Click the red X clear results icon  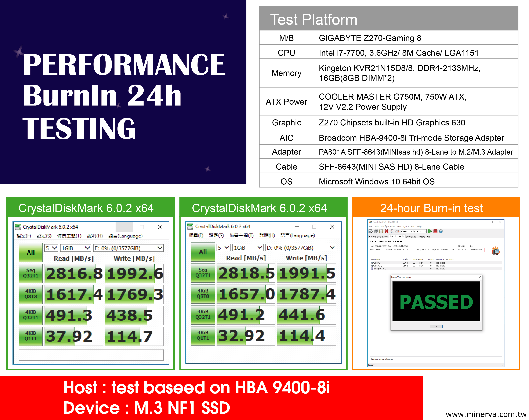(x=387, y=231)
